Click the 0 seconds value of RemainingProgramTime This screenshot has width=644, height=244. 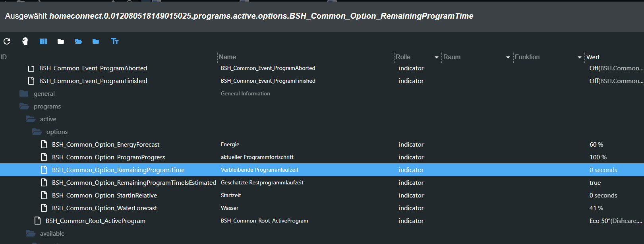[603, 170]
